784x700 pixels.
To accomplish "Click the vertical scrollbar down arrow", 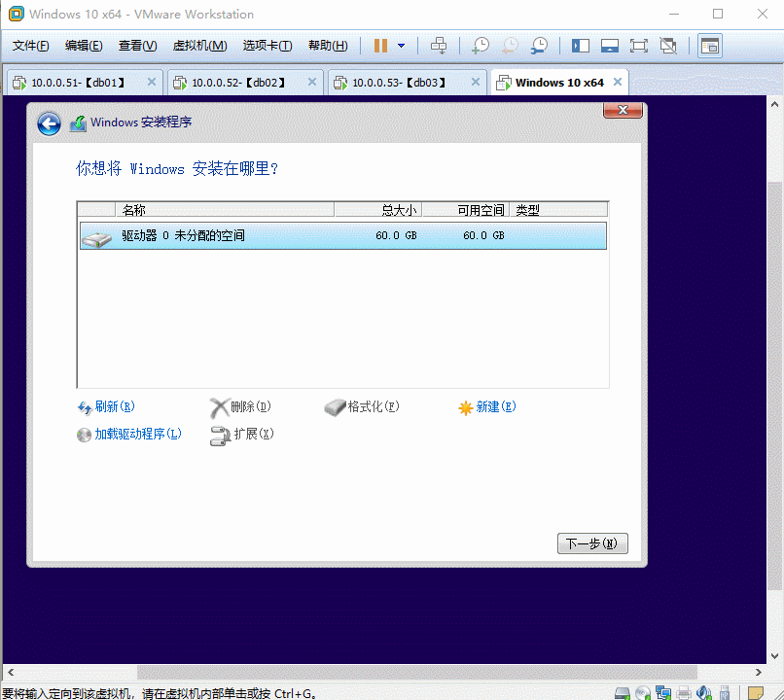I will click(x=774, y=656).
